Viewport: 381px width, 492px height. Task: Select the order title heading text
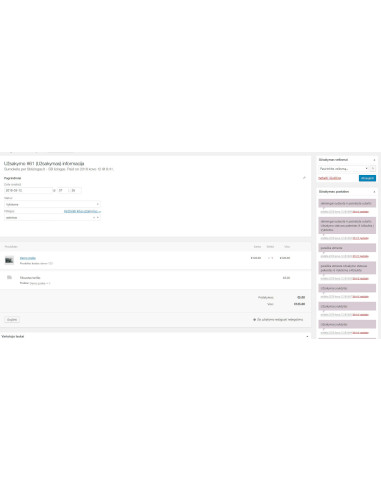pos(44,163)
